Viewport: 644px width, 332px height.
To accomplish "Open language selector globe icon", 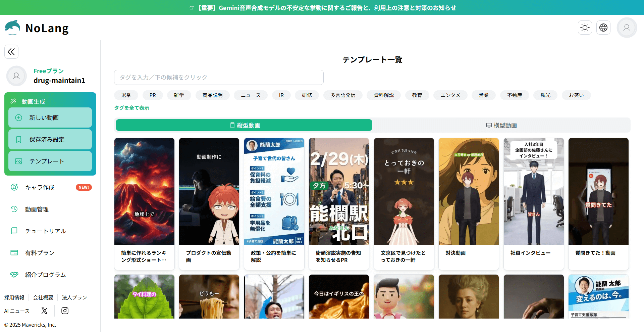I will [603, 28].
